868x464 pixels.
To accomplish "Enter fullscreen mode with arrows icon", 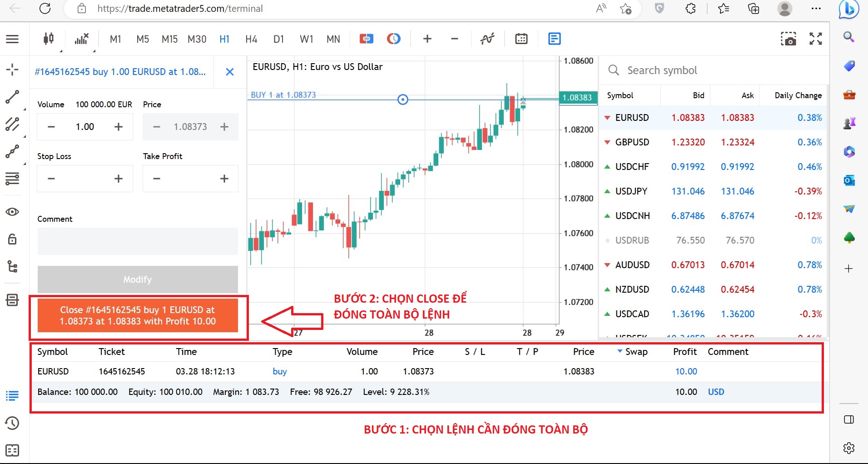I will [816, 39].
